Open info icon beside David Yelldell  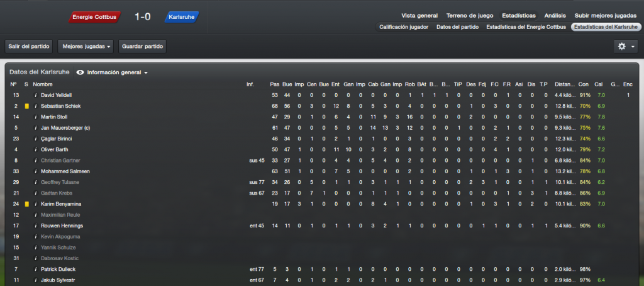[36, 95]
